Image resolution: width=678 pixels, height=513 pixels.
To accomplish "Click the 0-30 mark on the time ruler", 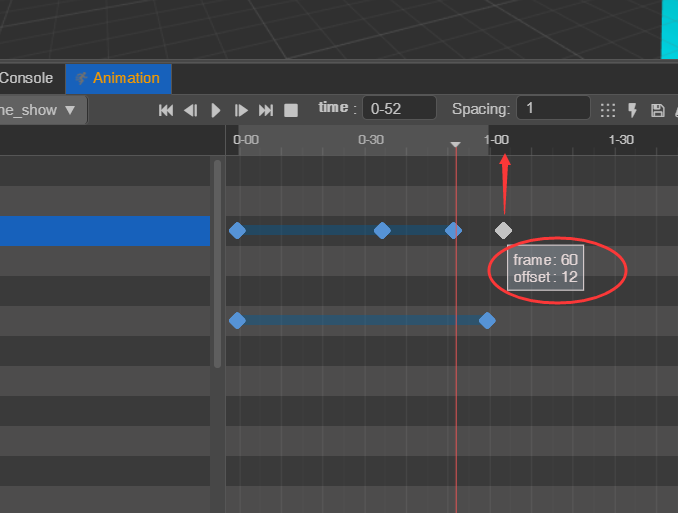I will pos(371,140).
